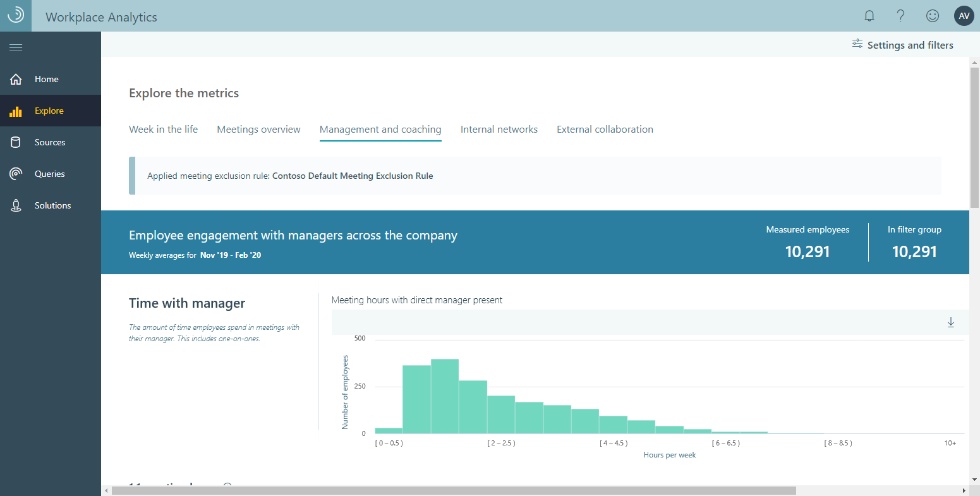Click the Measured employees 10,291 value
The width and height of the screenshot is (980, 496).
click(808, 251)
